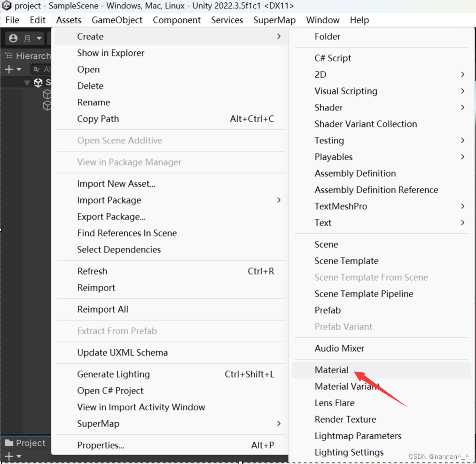This screenshot has height=464, width=476.
Task: Choose Delete from Assets menu
Action: coord(171,86)
